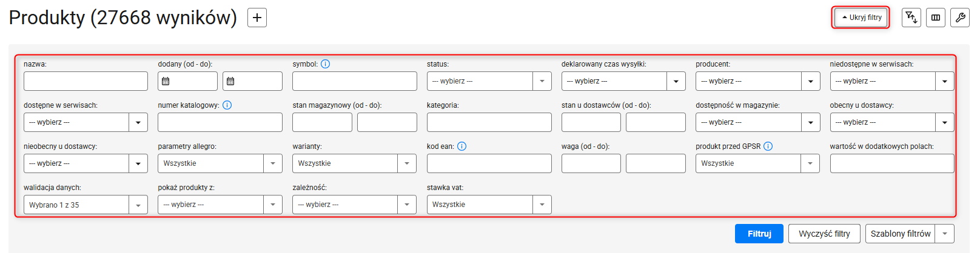The width and height of the screenshot is (980, 253).
Task: Expand the status dropdown
Action: tap(489, 81)
